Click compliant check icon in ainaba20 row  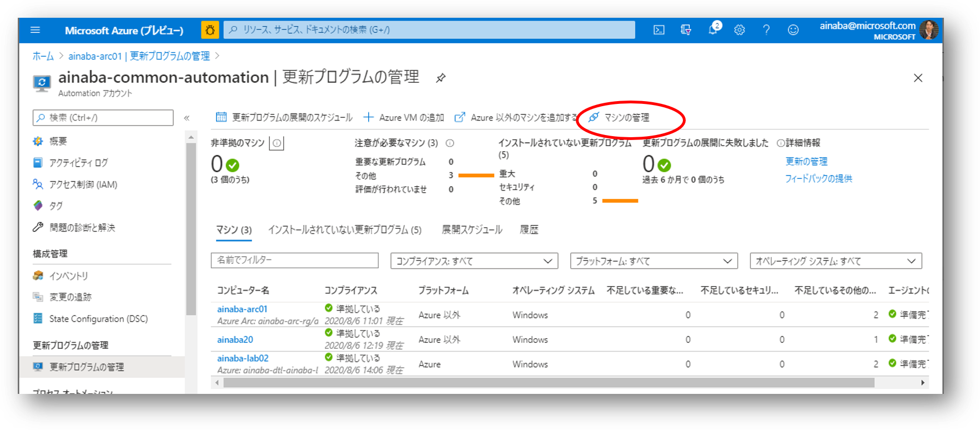329,333
